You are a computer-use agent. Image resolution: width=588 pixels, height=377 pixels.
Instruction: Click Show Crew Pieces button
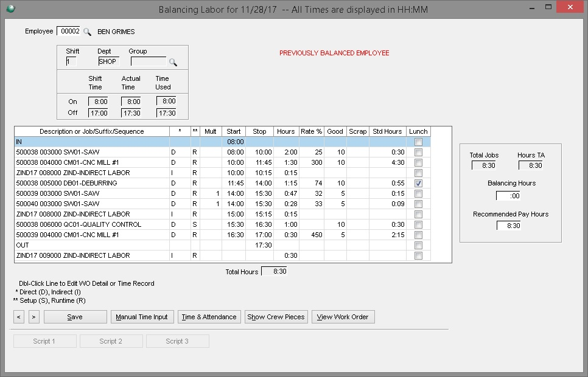(x=276, y=317)
